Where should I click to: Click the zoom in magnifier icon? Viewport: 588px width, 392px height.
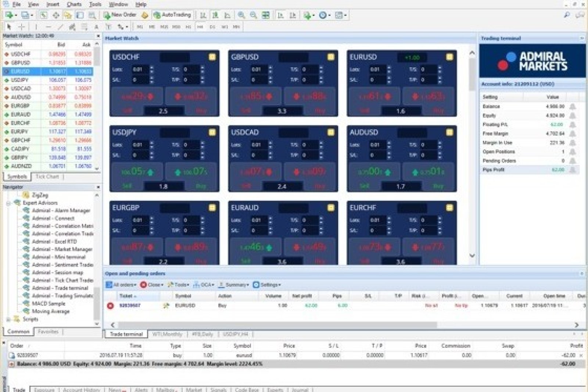pos(241,15)
